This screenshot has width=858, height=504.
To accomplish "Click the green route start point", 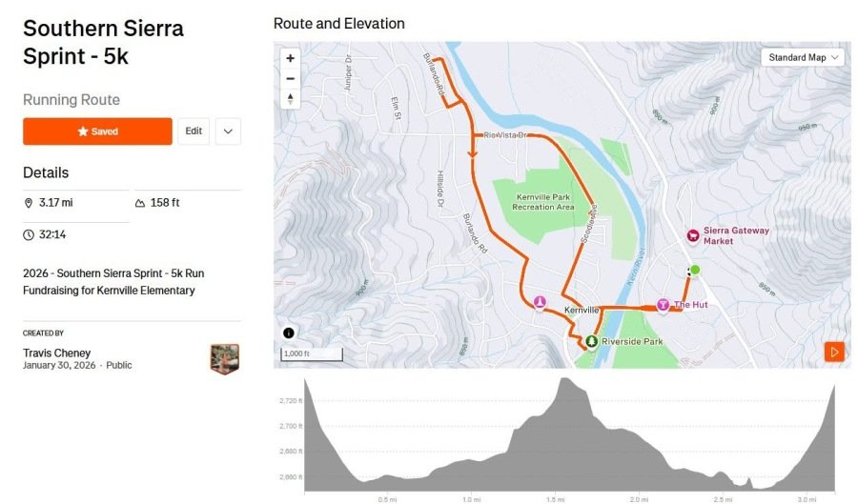I will point(695,271).
